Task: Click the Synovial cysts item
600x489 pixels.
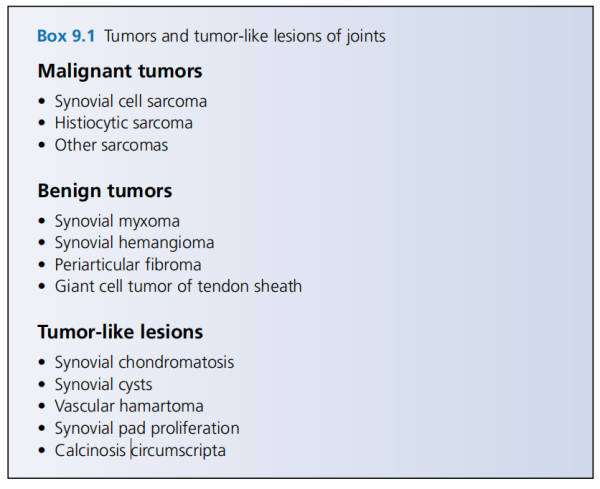Action: (103, 385)
